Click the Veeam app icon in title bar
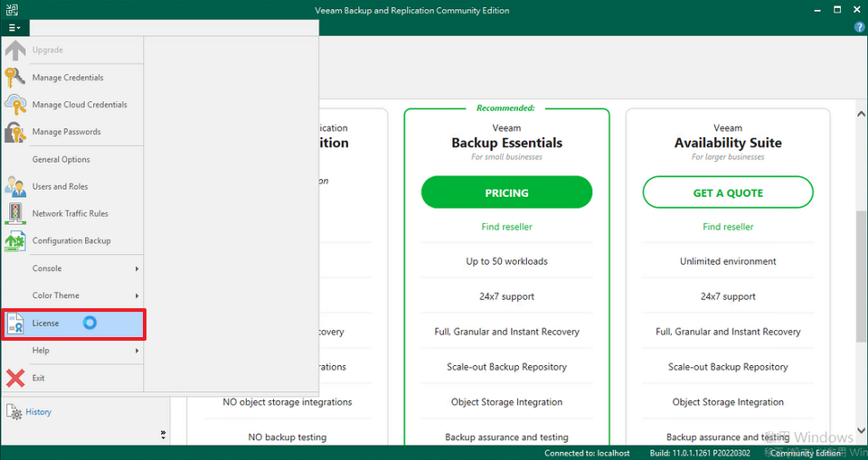The height and width of the screenshot is (460, 868). pos(12,10)
